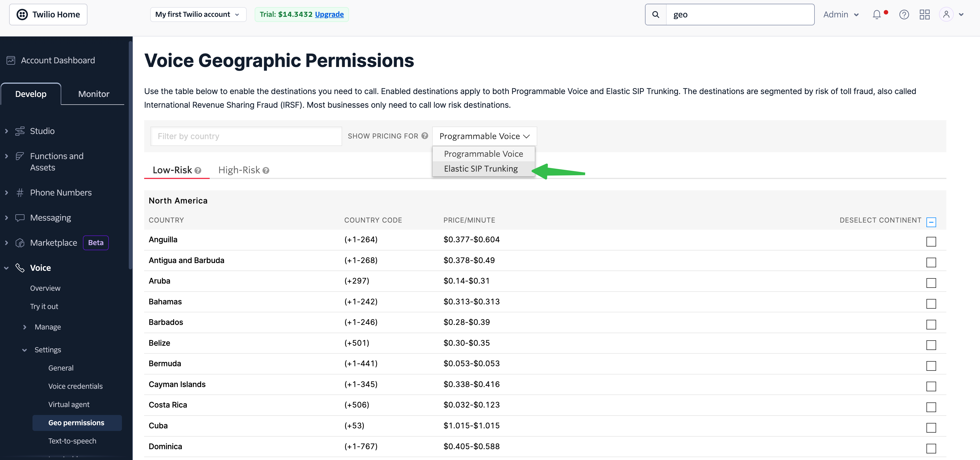Open the products grid icon
Viewport: 980px width, 460px height.
[925, 15]
